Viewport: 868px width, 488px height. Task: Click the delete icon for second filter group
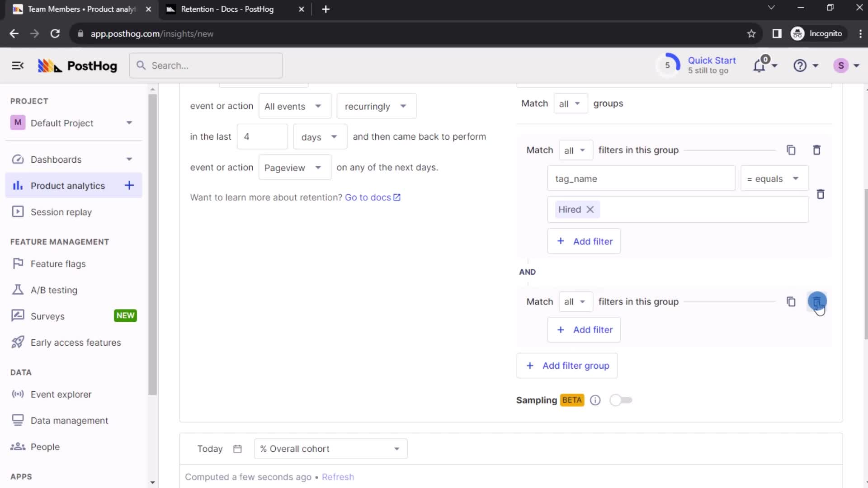click(x=817, y=301)
